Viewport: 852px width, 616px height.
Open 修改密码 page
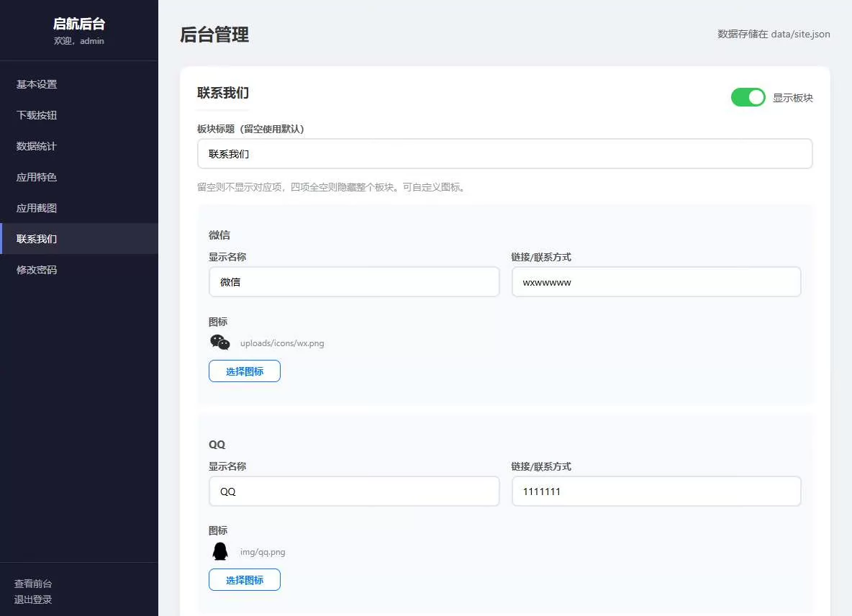(x=79, y=269)
